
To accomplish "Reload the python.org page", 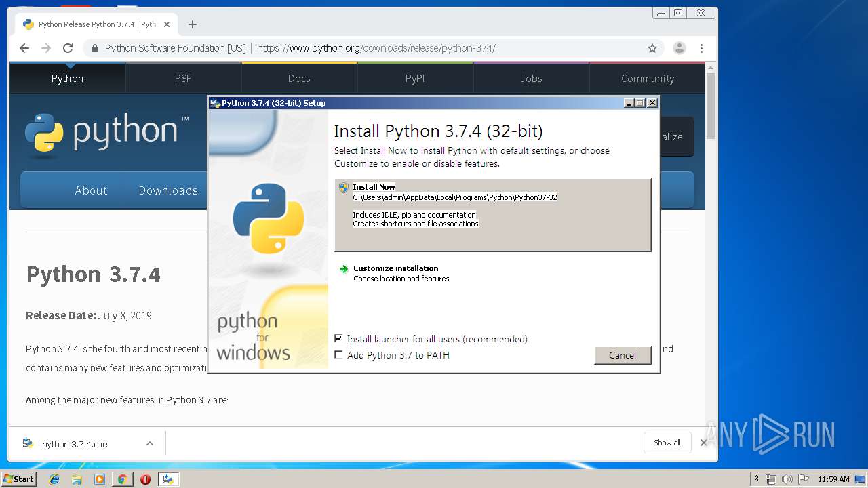I will [x=68, y=48].
